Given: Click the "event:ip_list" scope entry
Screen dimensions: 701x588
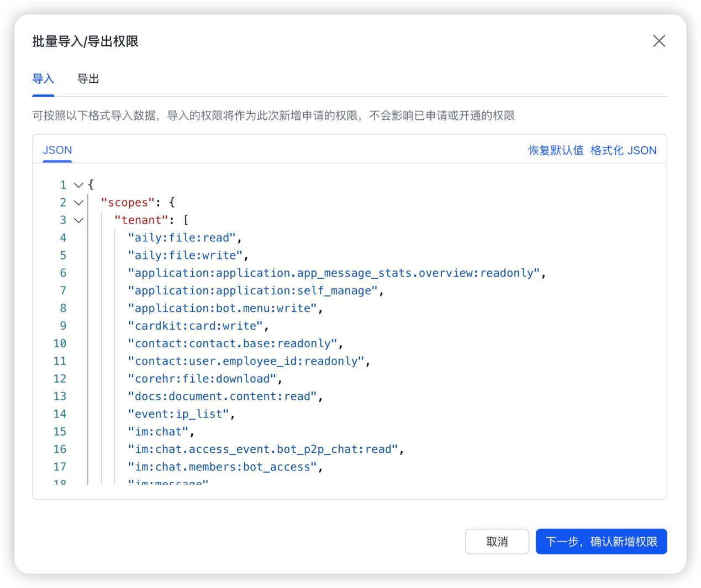Looking at the screenshot, I should [179, 414].
